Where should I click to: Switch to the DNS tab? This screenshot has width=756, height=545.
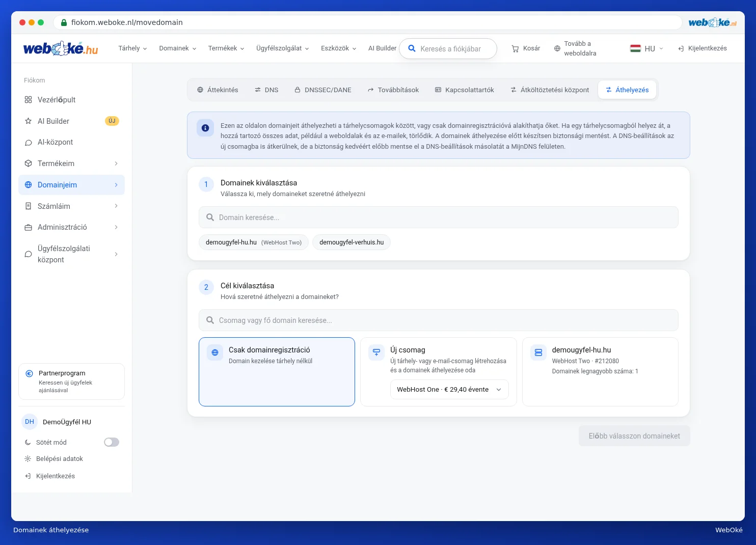(266, 90)
